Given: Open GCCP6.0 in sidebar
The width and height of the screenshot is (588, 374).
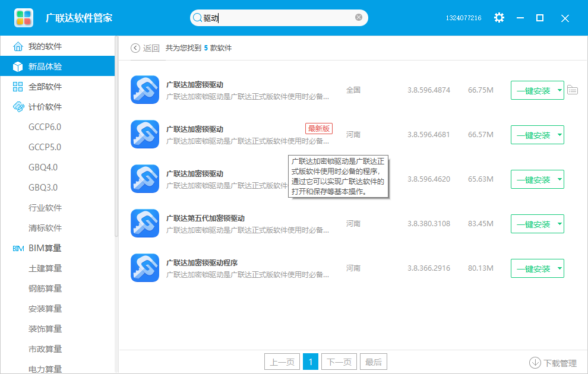Looking at the screenshot, I should point(45,127).
